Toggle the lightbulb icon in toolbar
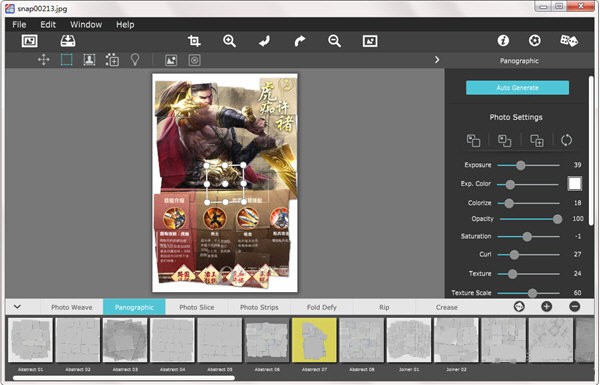The image size is (600, 385). (x=135, y=60)
